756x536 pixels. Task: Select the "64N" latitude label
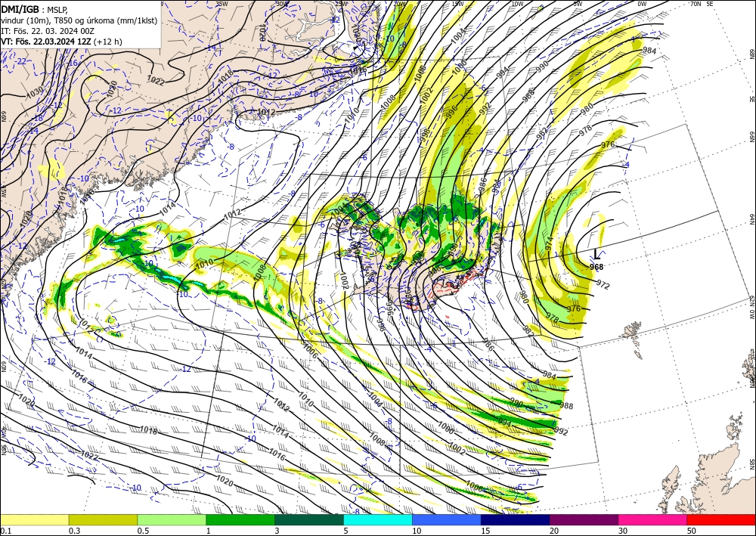pos(751,219)
